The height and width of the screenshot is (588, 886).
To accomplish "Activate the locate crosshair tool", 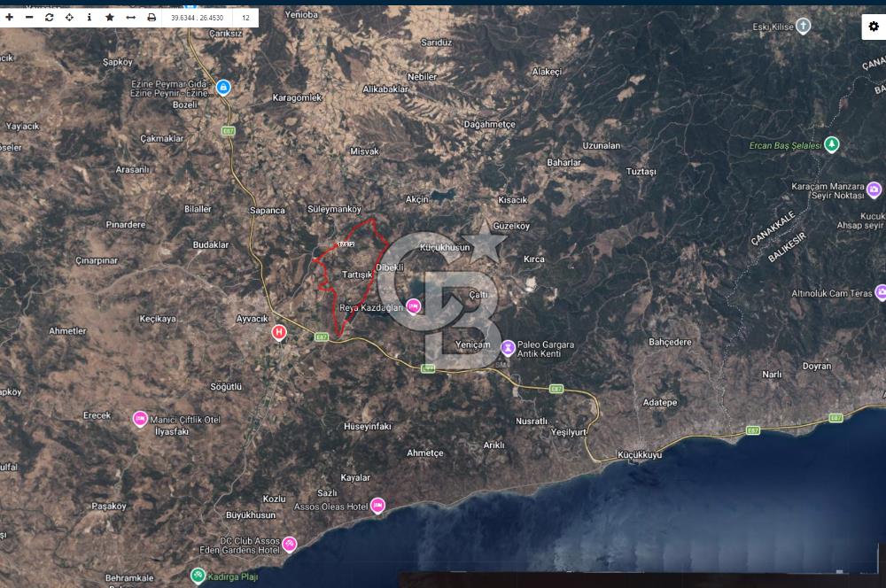I will (69, 18).
